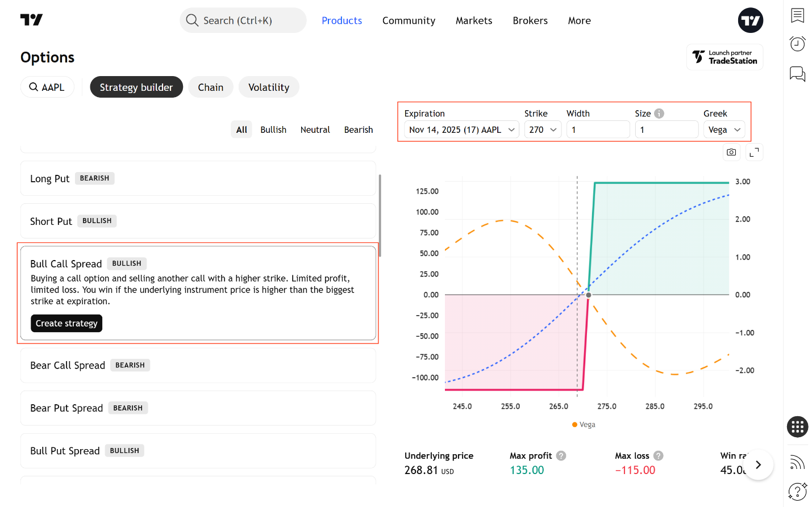Filter strategies by Bullish

pos(273,129)
